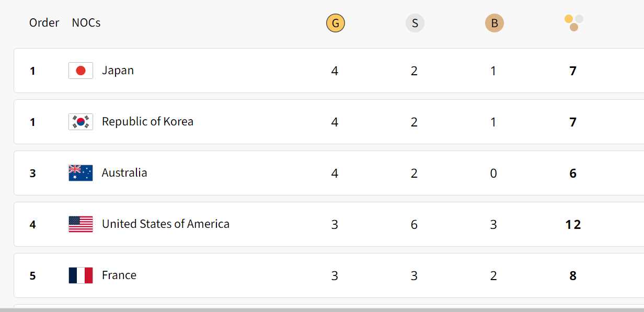Click the United States flag icon

80,224
